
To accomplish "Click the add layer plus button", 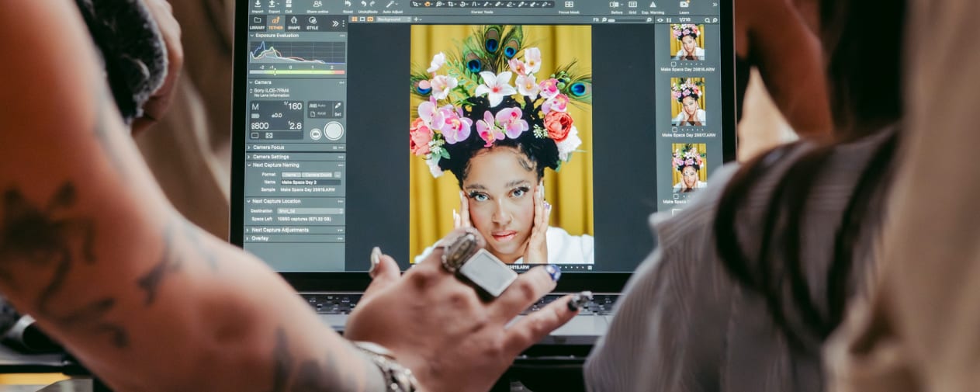I will 416,19.
